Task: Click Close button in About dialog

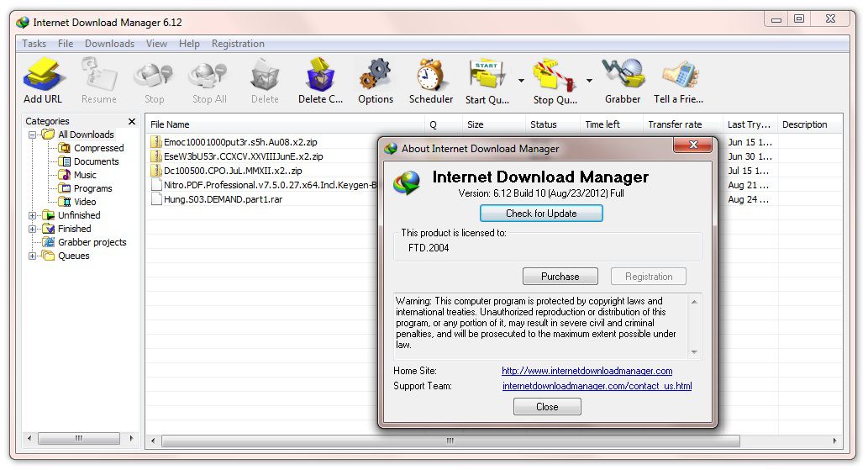Action: coord(547,407)
